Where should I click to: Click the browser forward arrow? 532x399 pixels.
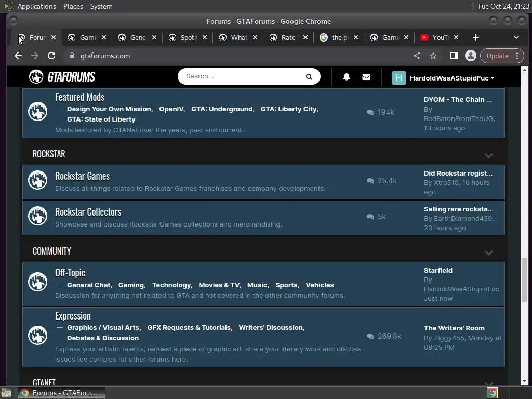(35, 56)
